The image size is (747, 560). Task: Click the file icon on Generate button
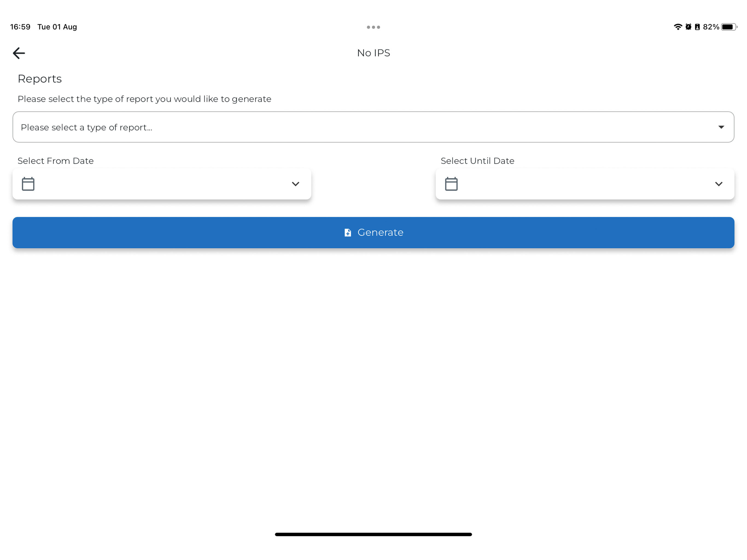point(348,232)
